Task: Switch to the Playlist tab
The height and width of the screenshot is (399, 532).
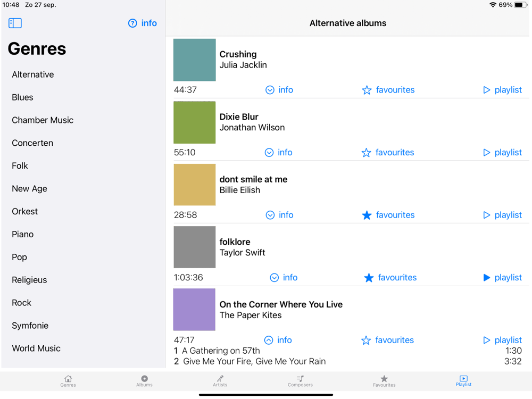Action: click(463, 381)
